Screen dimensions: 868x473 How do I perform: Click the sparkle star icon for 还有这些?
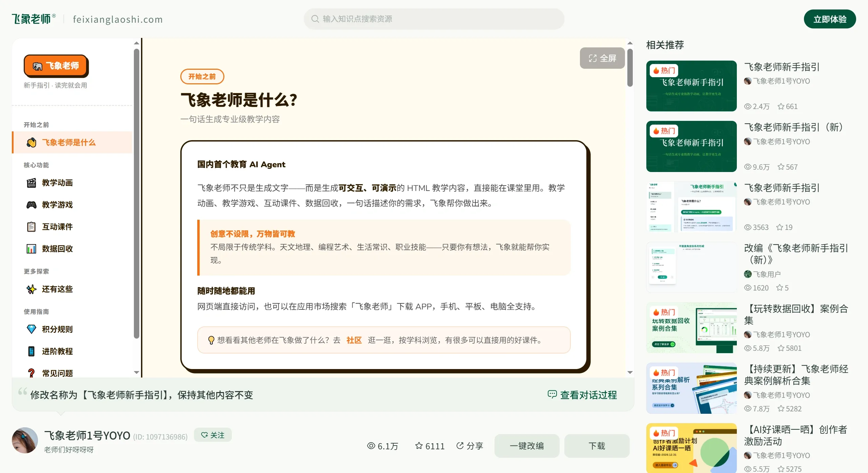coord(32,289)
